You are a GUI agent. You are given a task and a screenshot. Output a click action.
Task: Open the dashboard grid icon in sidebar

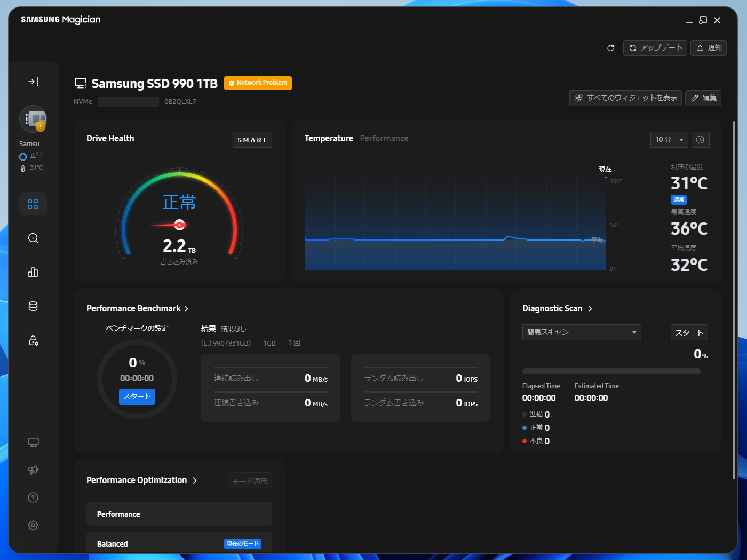click(x=33, y=204)
